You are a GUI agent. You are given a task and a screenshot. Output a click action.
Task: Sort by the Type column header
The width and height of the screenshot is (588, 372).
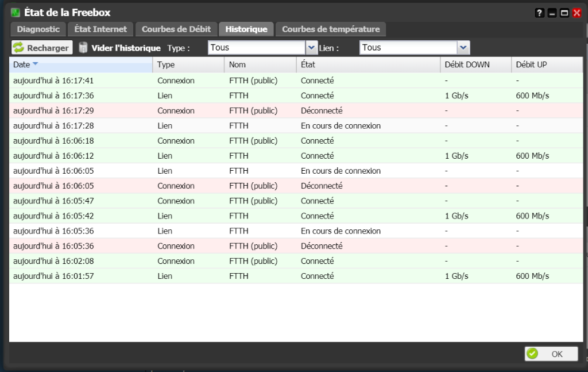pos(188,64)
